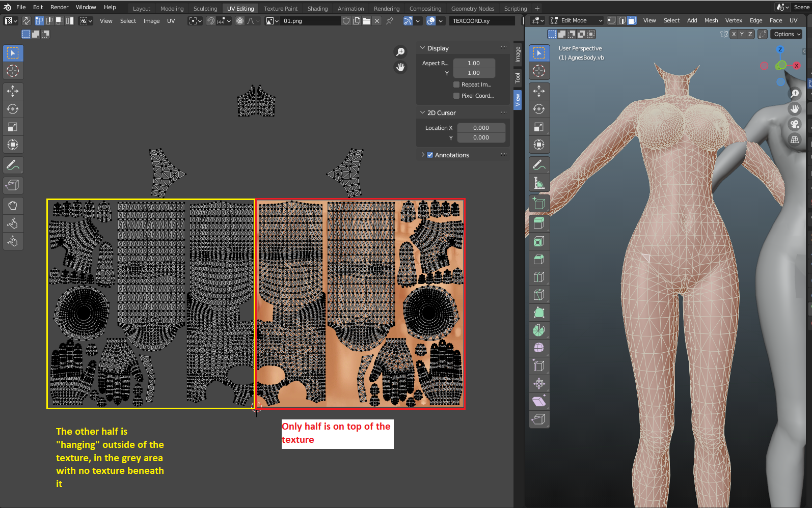This screenshot has height=508, width=812.
Task: Enable the Pixel Coordinates checkbox
Action: [456, 96]
